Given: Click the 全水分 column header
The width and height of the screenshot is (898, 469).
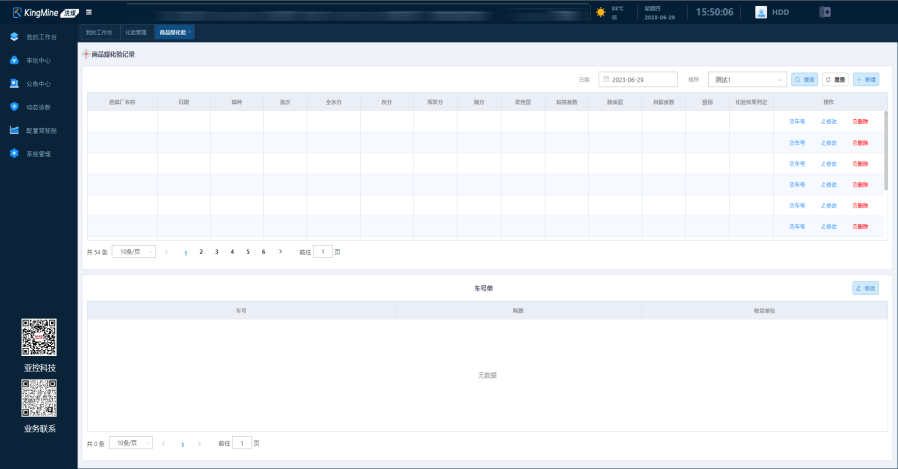Looking at the screenshot, I should click(334, 102).
